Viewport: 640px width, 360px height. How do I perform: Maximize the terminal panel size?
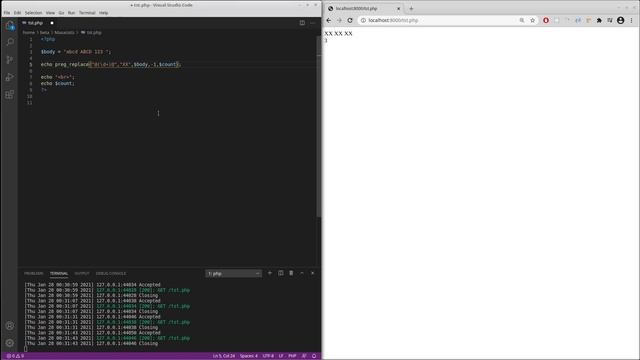tap(302, 273)
